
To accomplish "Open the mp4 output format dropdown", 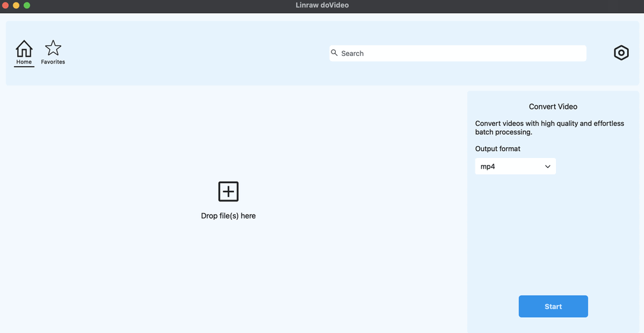I will tap(514, 166).
